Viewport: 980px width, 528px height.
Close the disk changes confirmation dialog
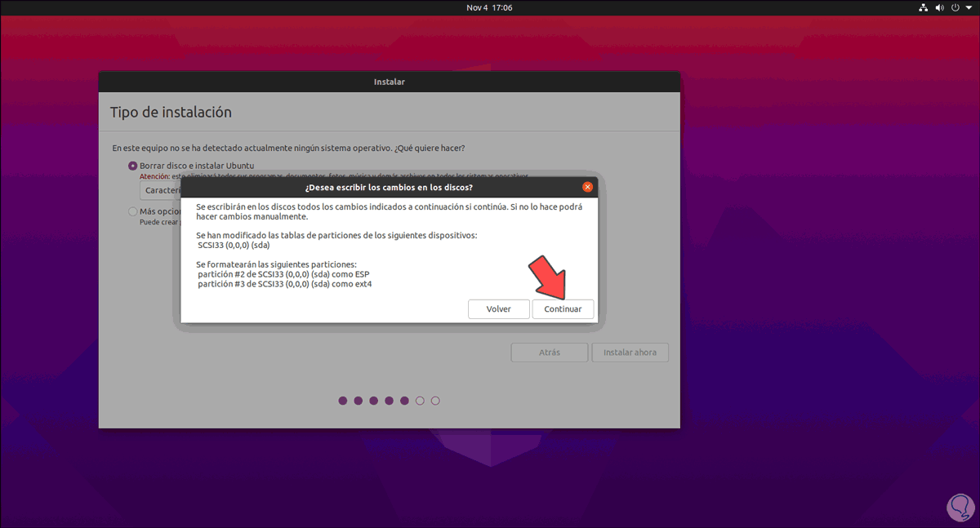pos(587,187)
